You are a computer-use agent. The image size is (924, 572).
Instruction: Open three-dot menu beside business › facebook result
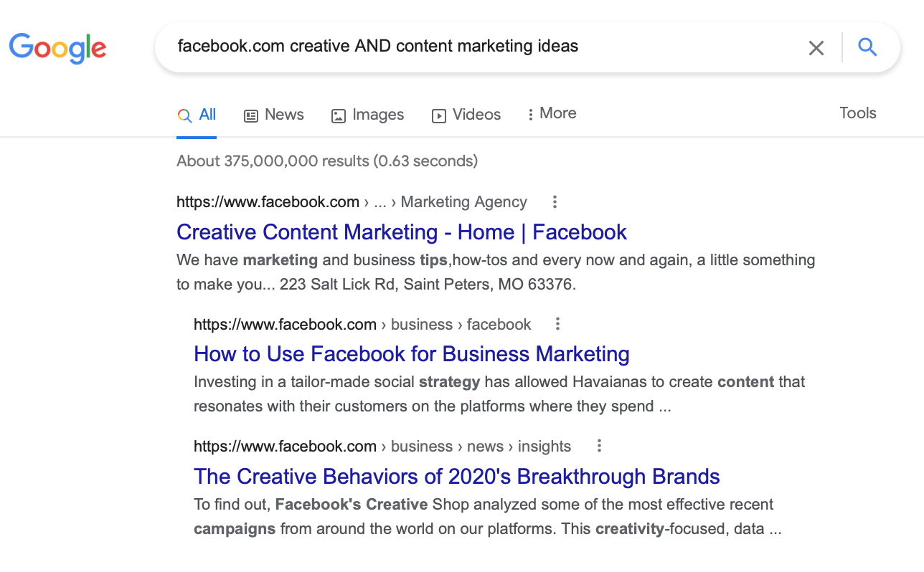pos(557,324)
